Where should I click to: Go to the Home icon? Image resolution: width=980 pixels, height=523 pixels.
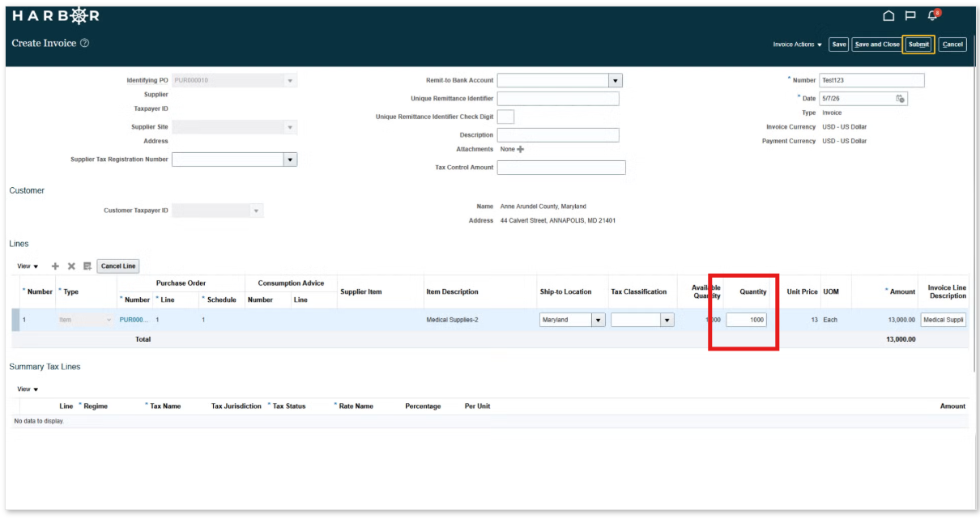(888, 15)
